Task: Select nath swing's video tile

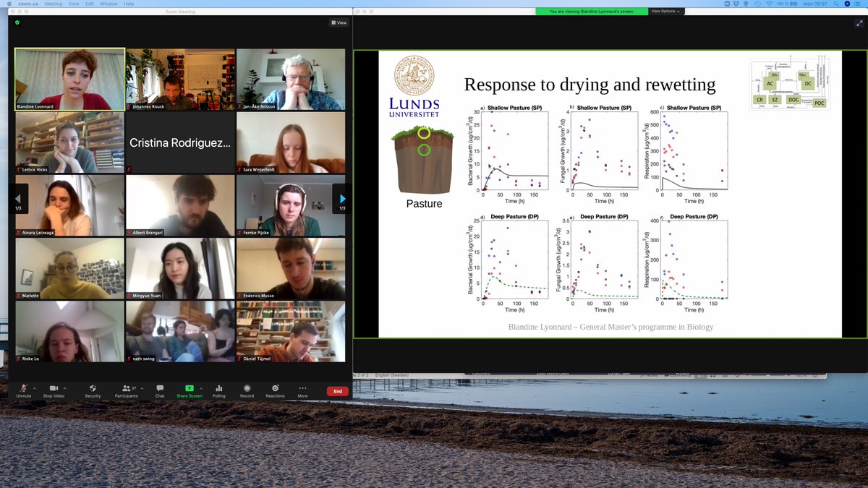Action: click(x=180, y=332)
